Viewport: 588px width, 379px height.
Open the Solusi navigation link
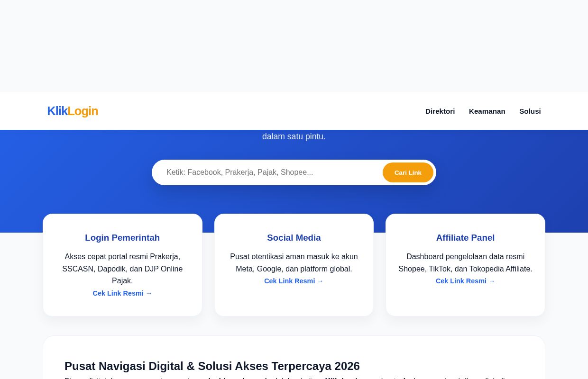pos(530,111)
